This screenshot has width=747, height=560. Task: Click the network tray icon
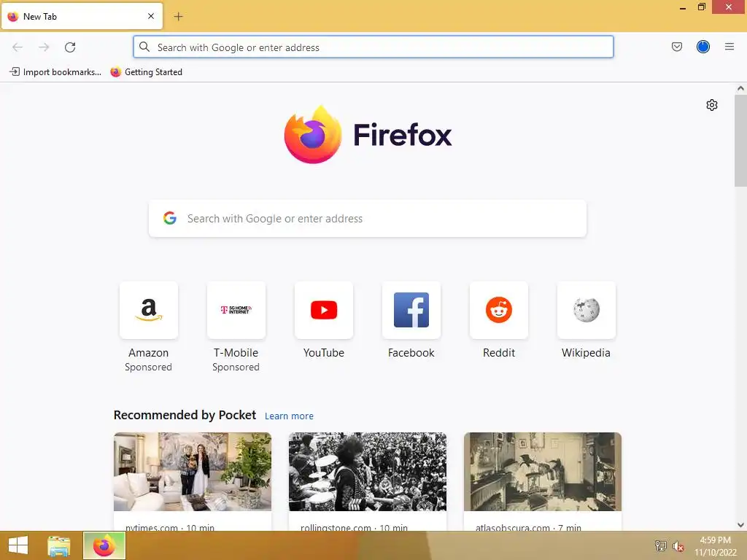(x=660, y=545)
